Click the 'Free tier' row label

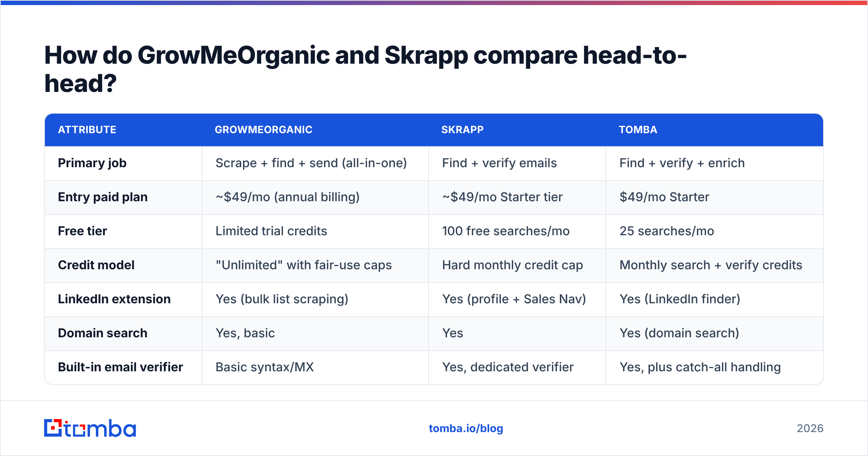[x=82, y=231]
